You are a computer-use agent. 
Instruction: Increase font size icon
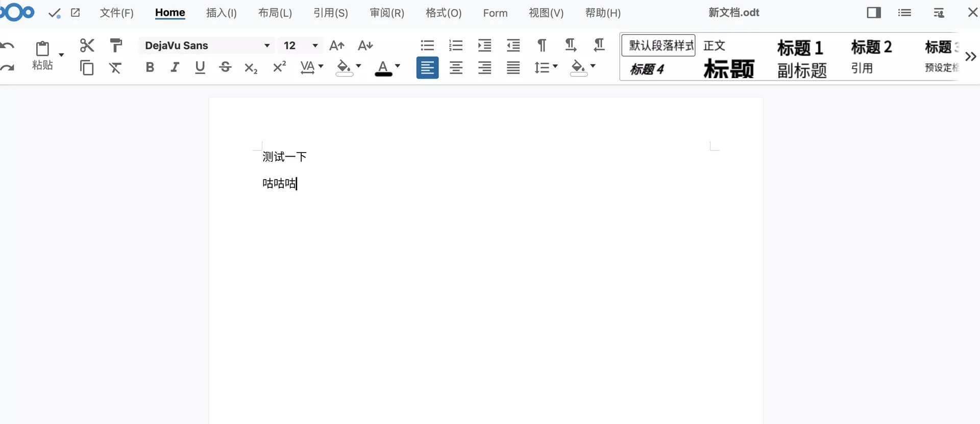[x=337, y=46]
